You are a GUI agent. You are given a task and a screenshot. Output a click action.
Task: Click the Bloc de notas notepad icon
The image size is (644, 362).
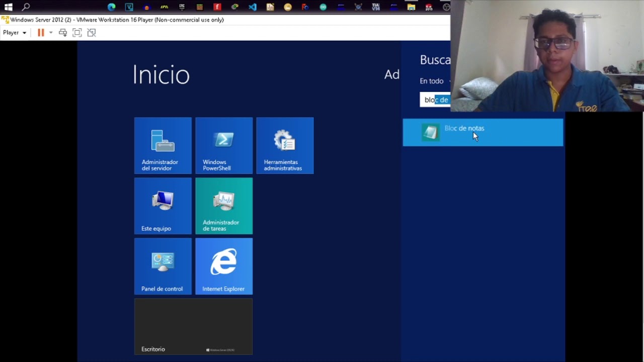430,132
